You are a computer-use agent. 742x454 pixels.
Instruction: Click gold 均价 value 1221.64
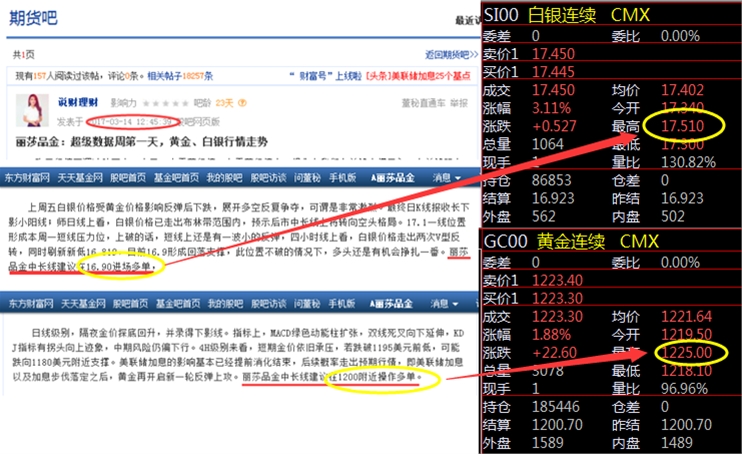coord(686,316)
